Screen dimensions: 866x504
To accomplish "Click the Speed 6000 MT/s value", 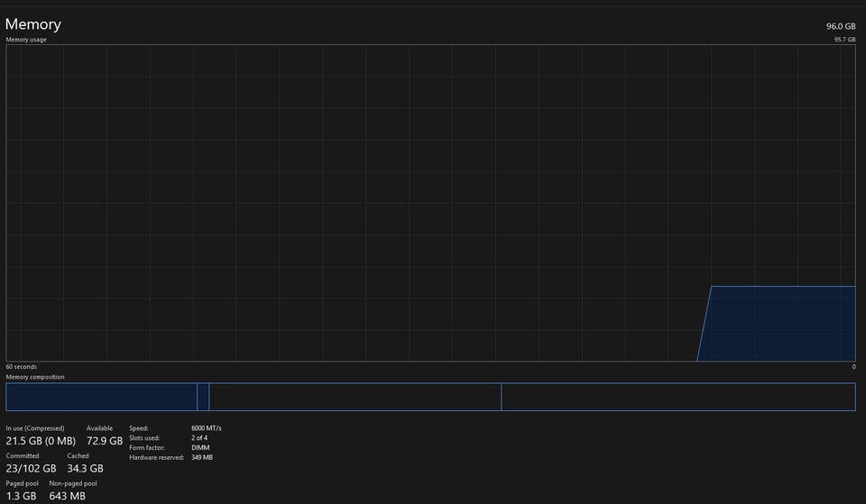I will (x=207, y=428).
